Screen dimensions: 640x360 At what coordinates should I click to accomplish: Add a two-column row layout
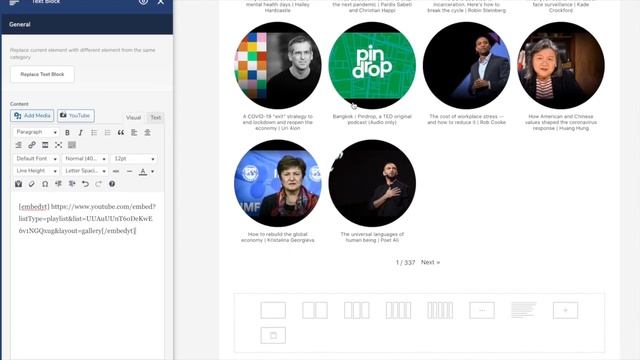(x=315, y=311)
